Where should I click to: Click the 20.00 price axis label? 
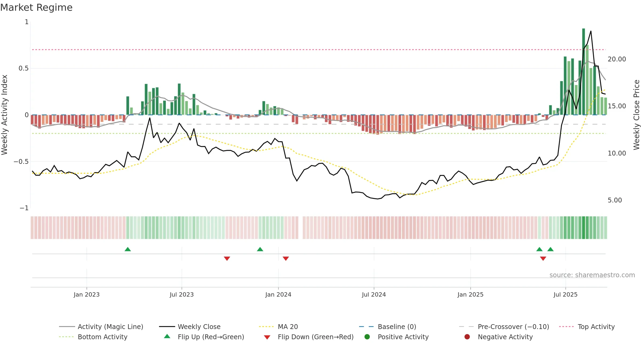(x=617, y=59)
